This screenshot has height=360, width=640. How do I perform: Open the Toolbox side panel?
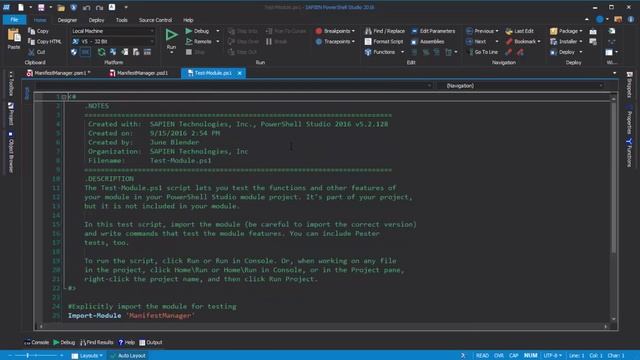(x=11, y=84)
